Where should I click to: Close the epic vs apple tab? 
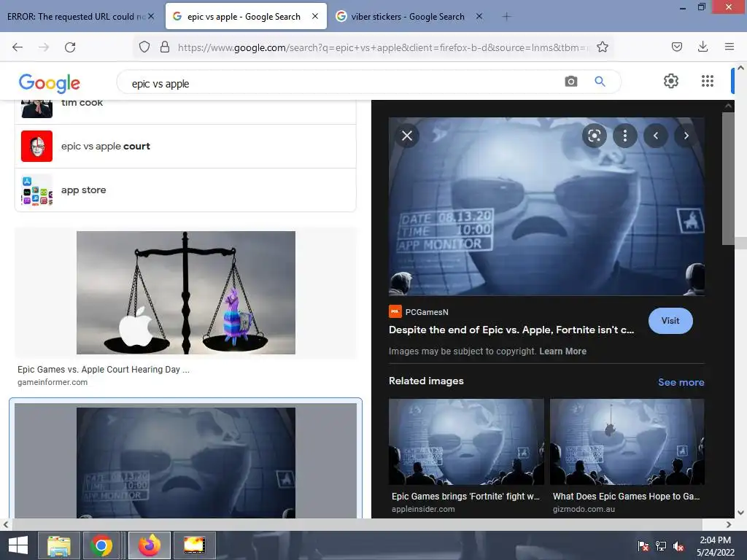coord(315,16)
